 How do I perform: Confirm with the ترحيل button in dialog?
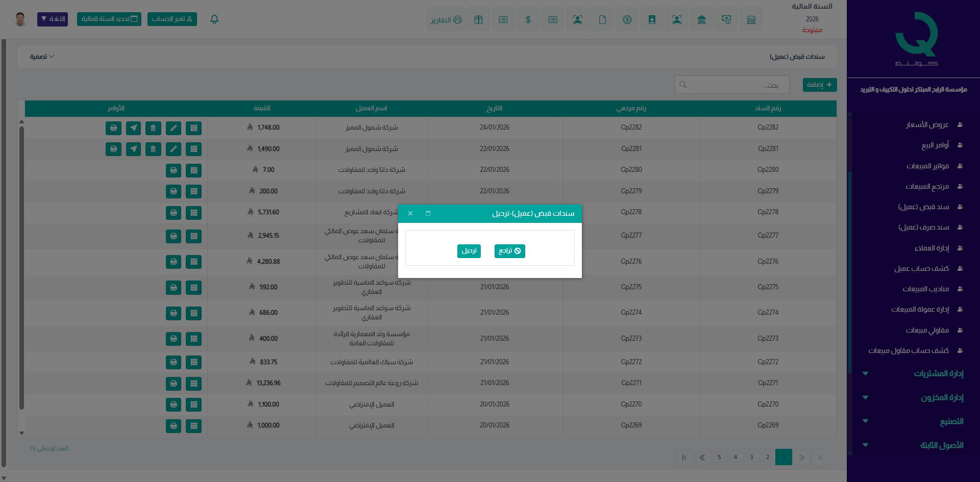coord(469,251)
